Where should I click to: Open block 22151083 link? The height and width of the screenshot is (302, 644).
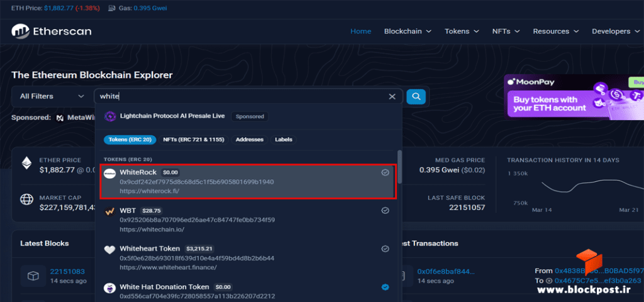tap(67, 272)
